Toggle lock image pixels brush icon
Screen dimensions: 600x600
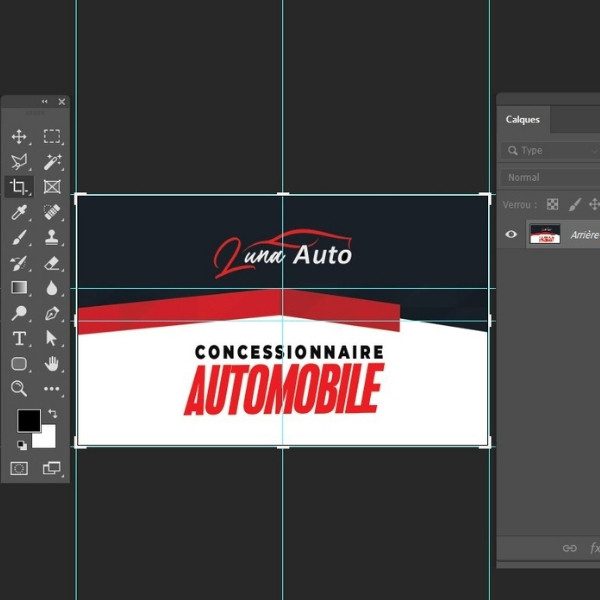(575, 204)
